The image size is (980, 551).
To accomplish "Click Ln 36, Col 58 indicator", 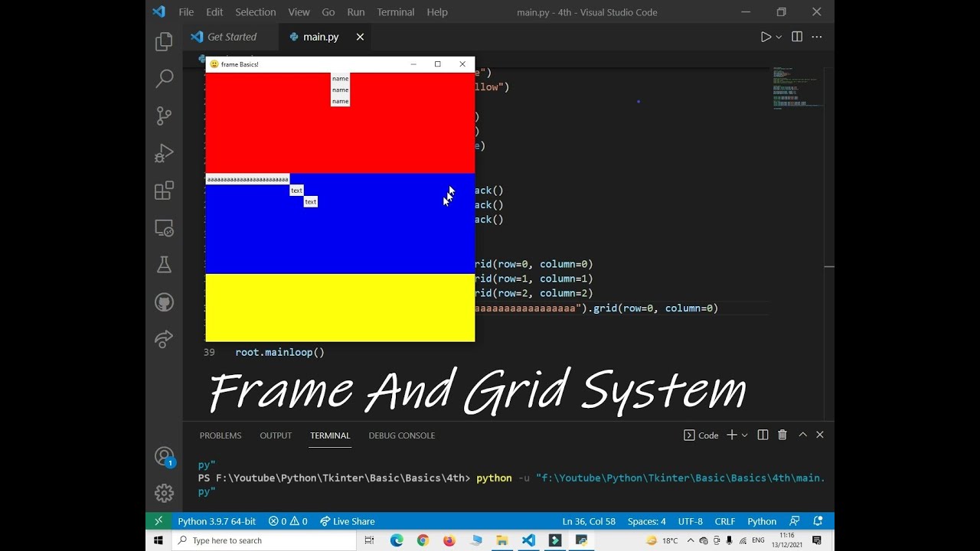I will [589, 521].
